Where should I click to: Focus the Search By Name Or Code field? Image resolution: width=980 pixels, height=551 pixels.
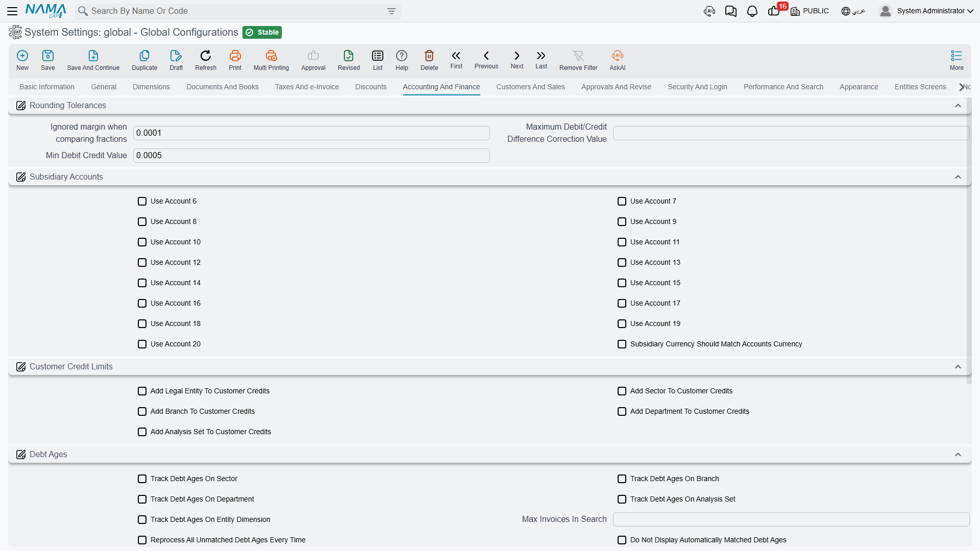237,11
